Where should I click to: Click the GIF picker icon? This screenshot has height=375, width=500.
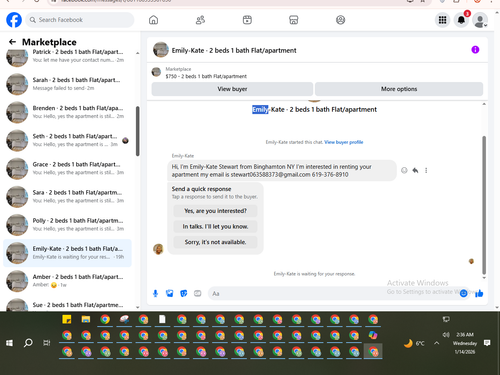[198, 293]
